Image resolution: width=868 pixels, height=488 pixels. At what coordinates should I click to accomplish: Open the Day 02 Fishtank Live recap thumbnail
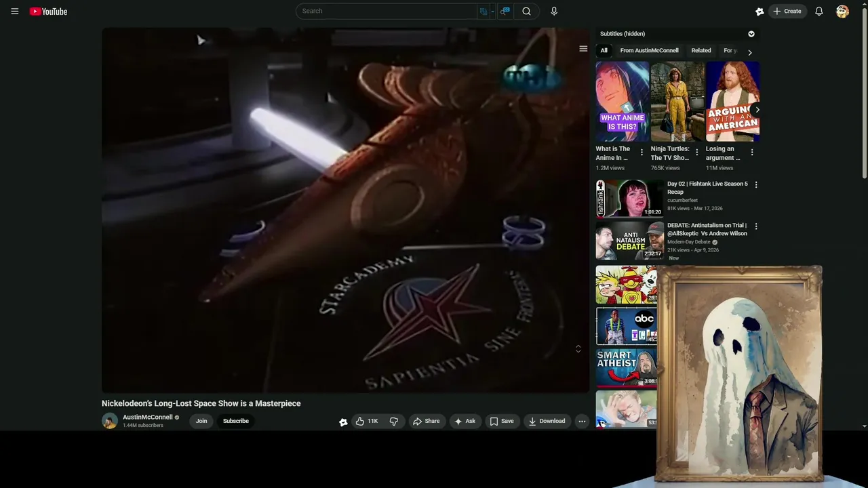pyautogui.click(x=629, y=199)
